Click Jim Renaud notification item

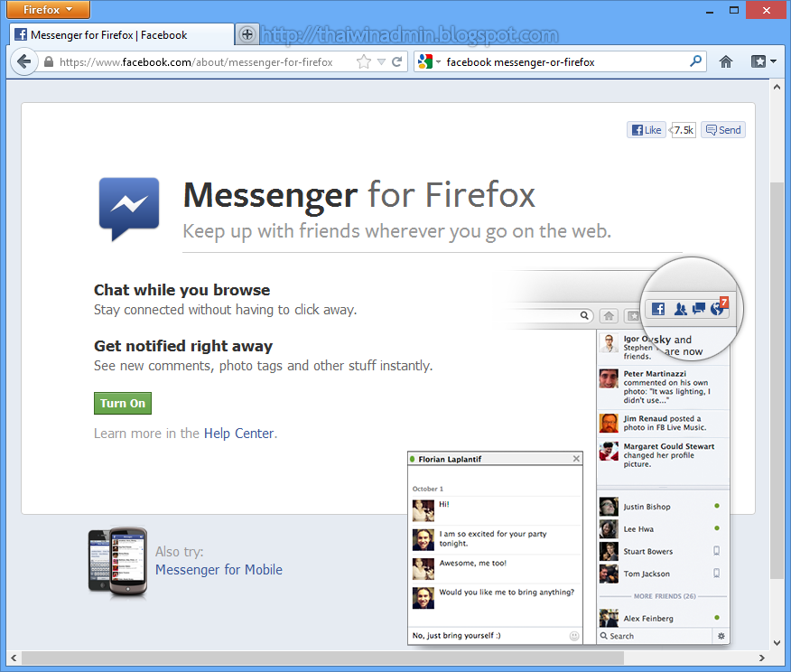click(x=664, y=423)
